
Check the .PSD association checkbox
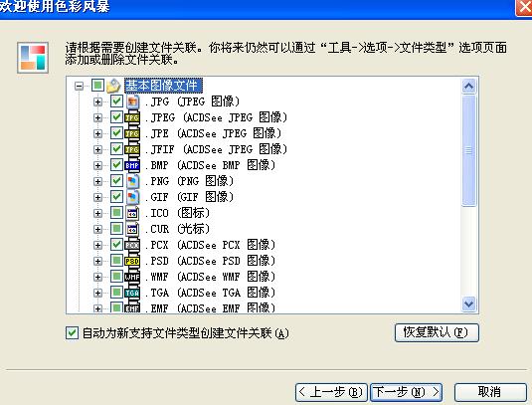116,261
